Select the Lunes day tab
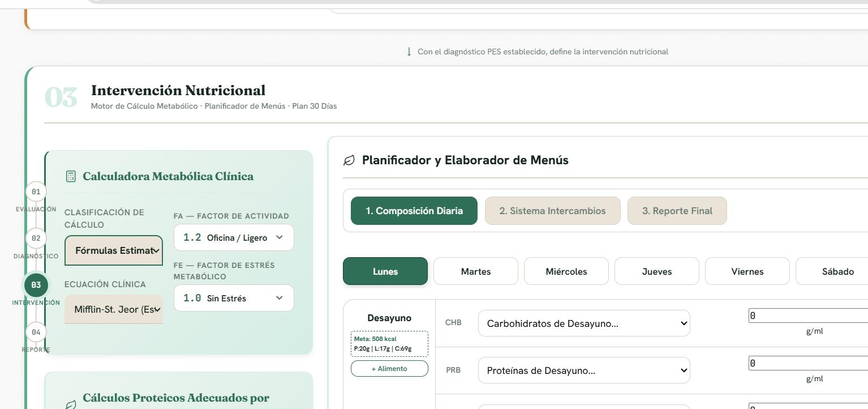This screenshot has width=868, height=409. coord(385,271)
